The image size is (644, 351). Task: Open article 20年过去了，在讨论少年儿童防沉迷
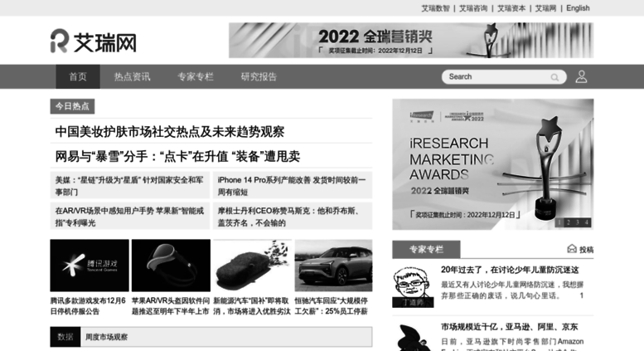(510, 270)
